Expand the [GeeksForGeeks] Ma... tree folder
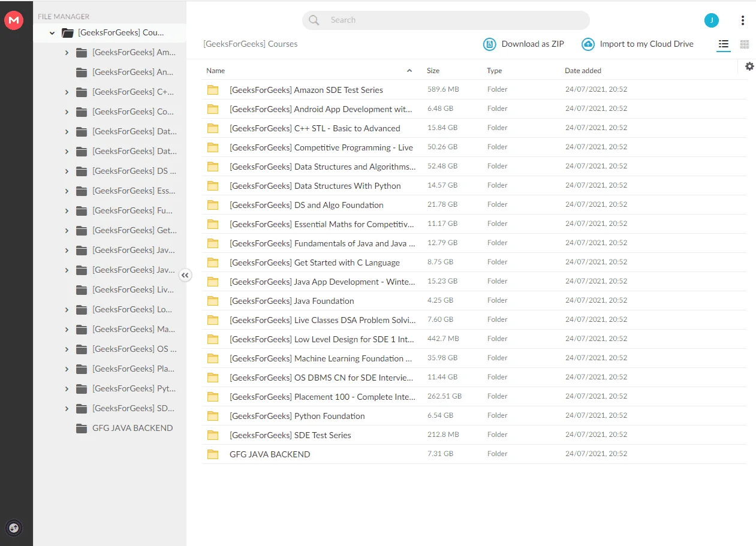Image resolution: width=756 pixels, height=546 pixels. coord(67,330)
